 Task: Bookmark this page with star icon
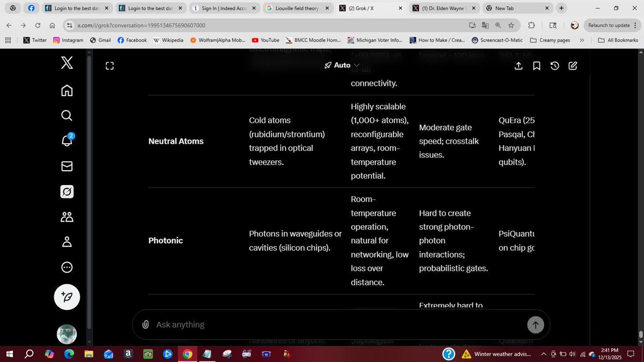(511, 25)
